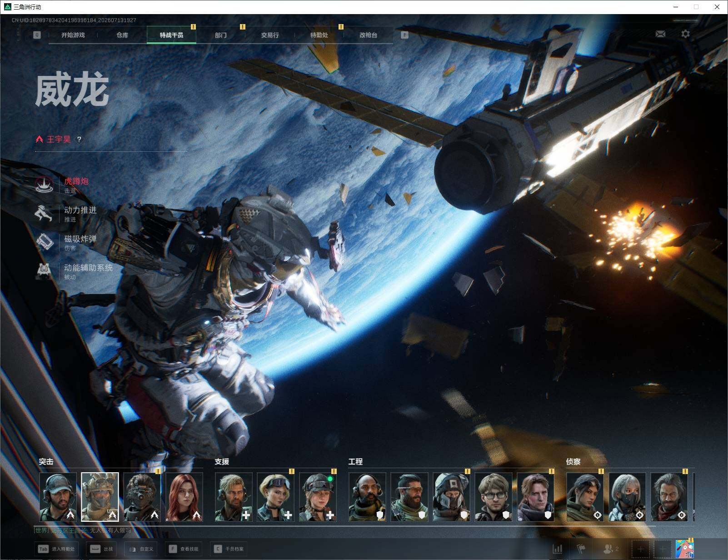This screenshot has height=560, width=728.
Task: Open the mail envelope icon
Action: tap(660, 34)
